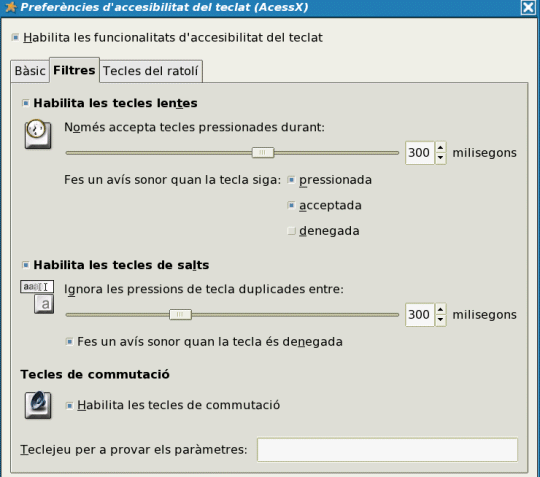This screenshot has width=540, height=477.
Task: Toggle beep when key is denegada checkbox
Action: tap(69, 342)
